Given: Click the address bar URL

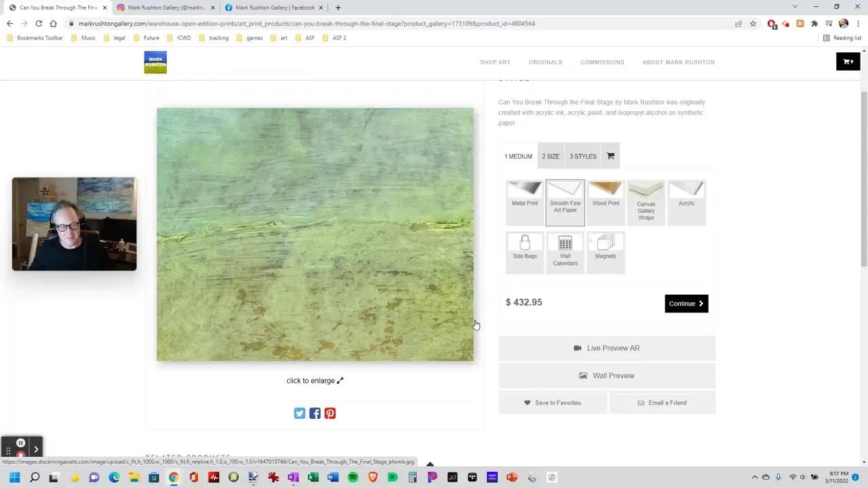Looking at the screenshot, I should point(307,24).
